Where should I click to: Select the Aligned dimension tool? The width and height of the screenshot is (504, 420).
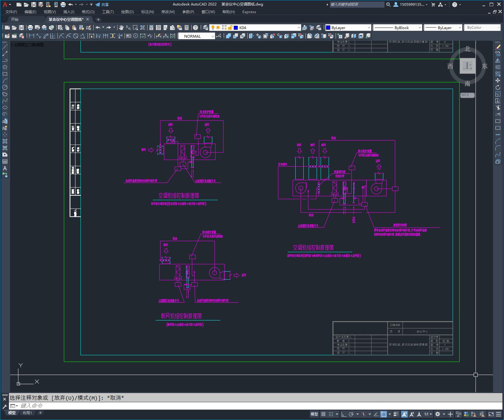pos(38,36)
